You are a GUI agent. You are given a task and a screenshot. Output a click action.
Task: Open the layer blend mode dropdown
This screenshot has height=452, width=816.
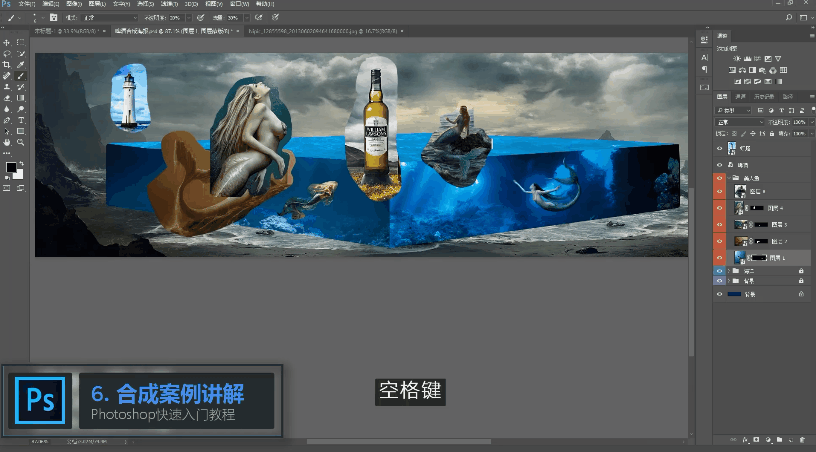[740, 122]
